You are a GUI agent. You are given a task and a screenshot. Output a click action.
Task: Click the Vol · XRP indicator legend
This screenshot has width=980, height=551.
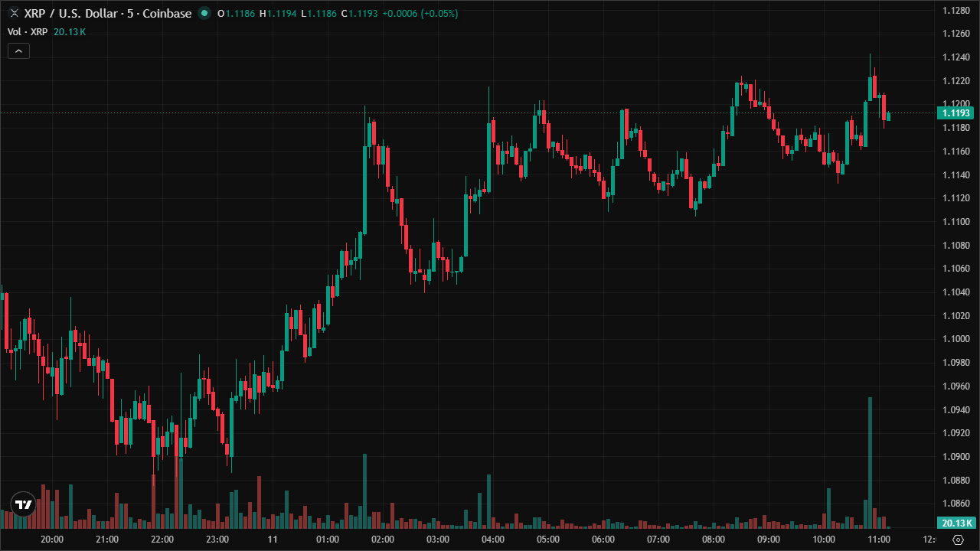(28, 31)
